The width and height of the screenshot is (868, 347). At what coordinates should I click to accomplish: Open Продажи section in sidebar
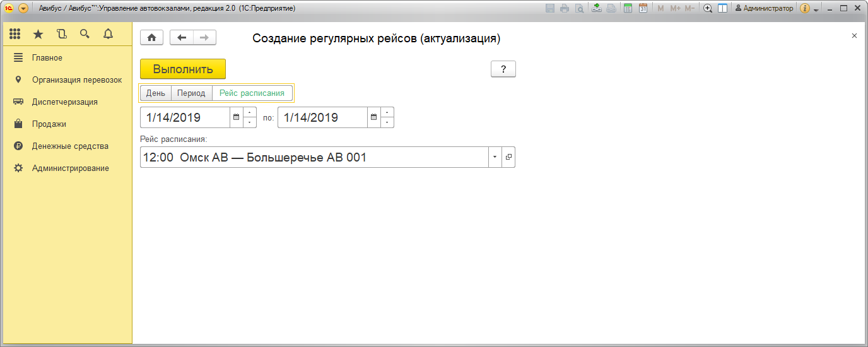[x=49, y=124]
